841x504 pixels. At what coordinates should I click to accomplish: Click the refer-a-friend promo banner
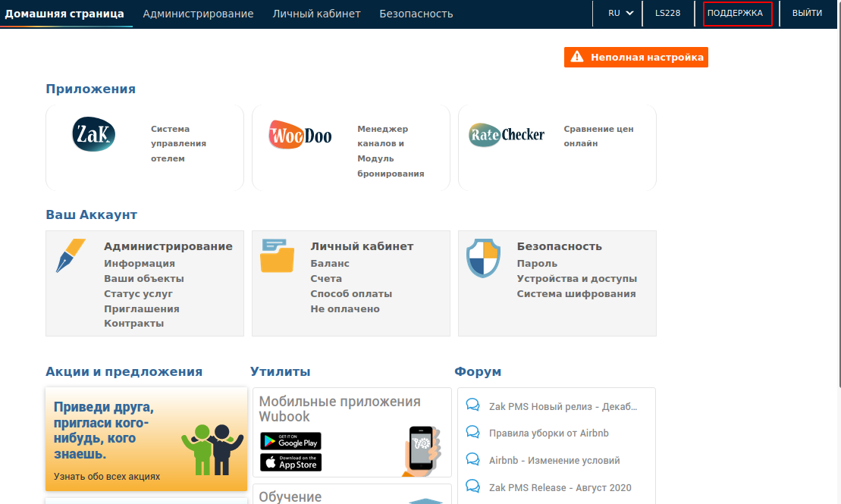(146, 439)
